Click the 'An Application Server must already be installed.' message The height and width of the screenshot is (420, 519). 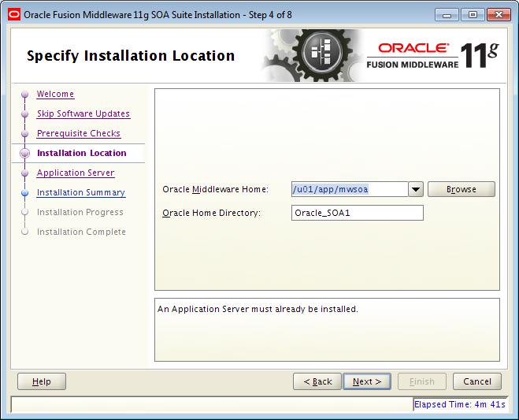point(258,309)
